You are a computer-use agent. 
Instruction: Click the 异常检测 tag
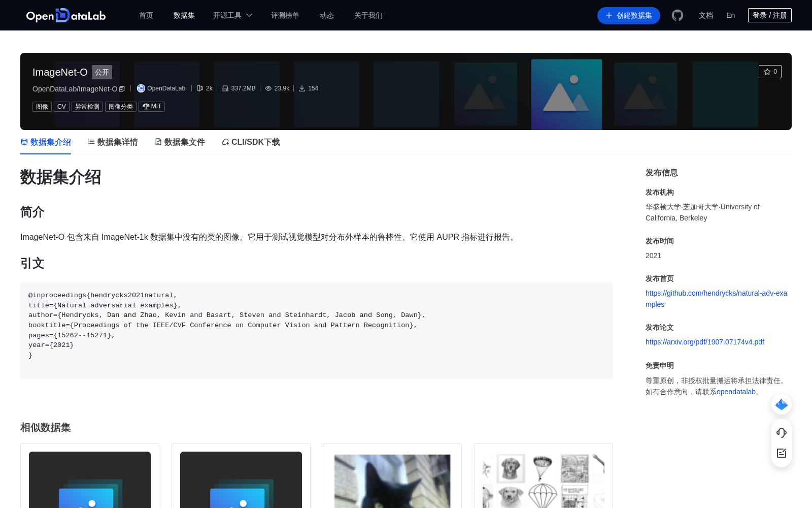(87, 107)
